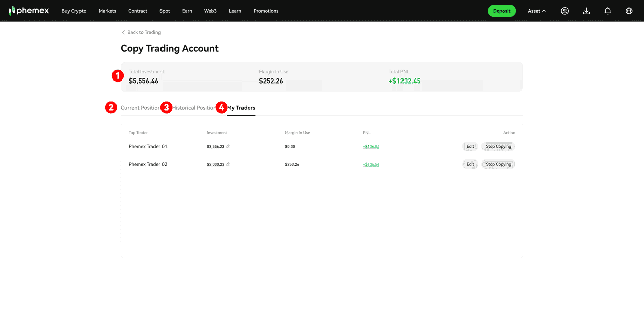Select the My Traders tab

pyautogui.click(x=242, y=108)
